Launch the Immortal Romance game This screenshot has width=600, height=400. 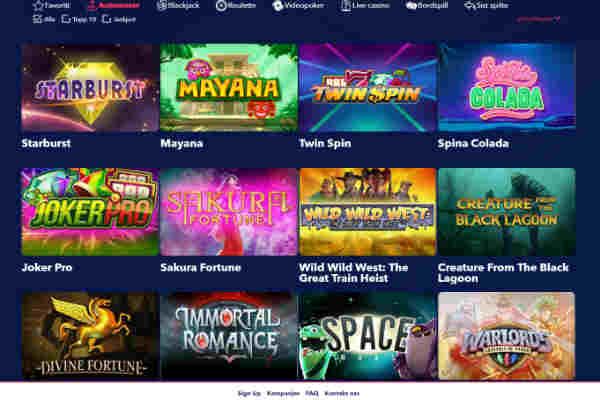pyautogui.click(x=229, y=336)
